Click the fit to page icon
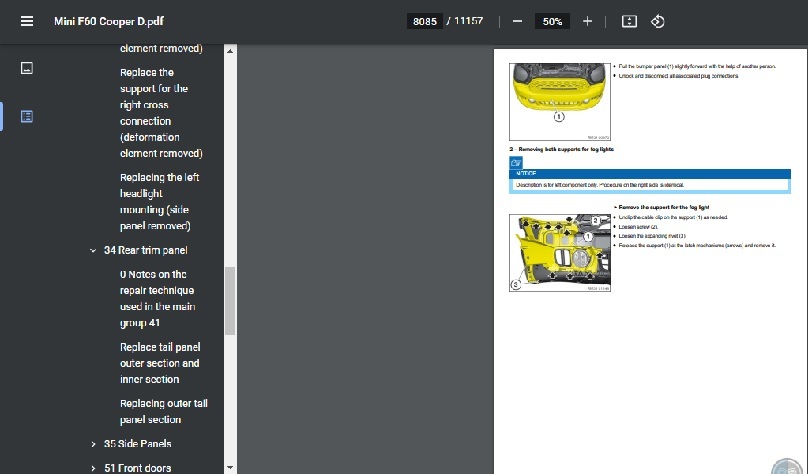This screenshot has width=808, height=474. (x=629, y=21)
